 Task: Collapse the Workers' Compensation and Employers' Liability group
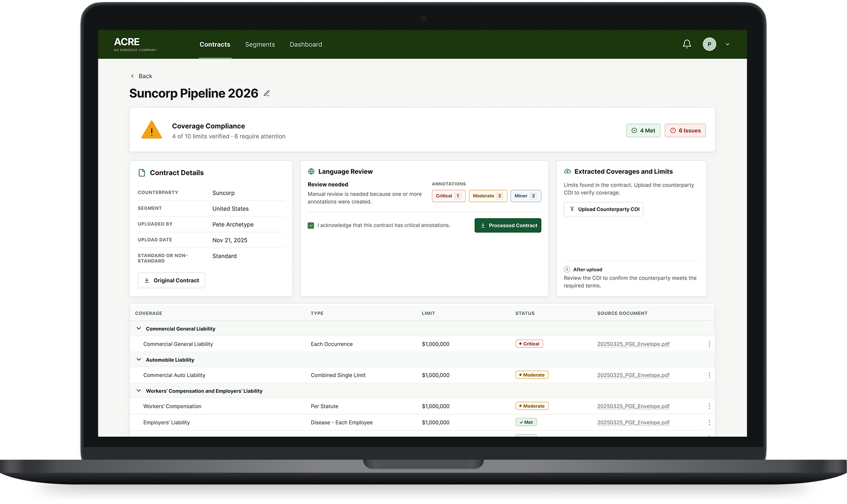coord(138,391)
